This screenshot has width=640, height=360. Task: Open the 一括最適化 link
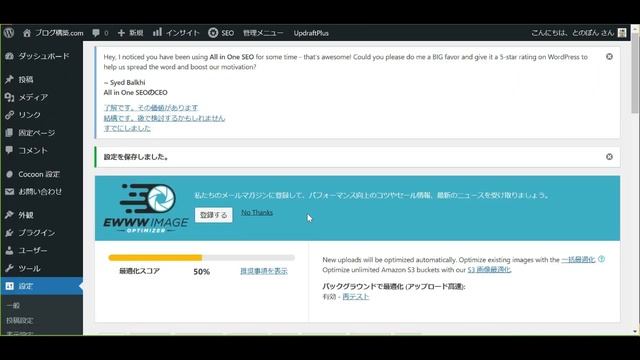pos(578,260)
